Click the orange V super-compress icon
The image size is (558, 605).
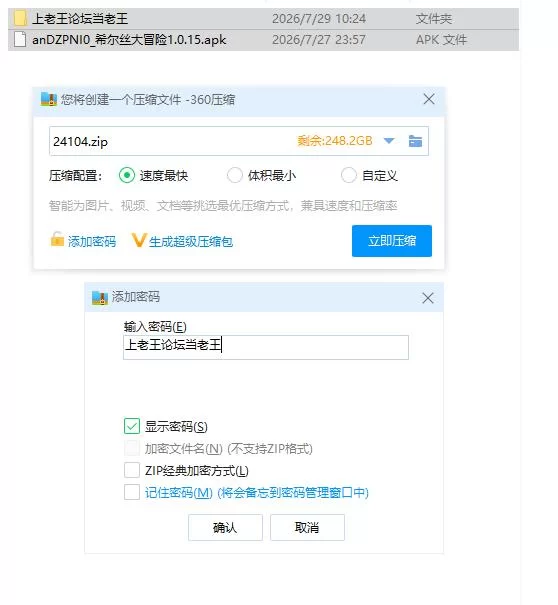pyautogui.click(x=138, y=240)
